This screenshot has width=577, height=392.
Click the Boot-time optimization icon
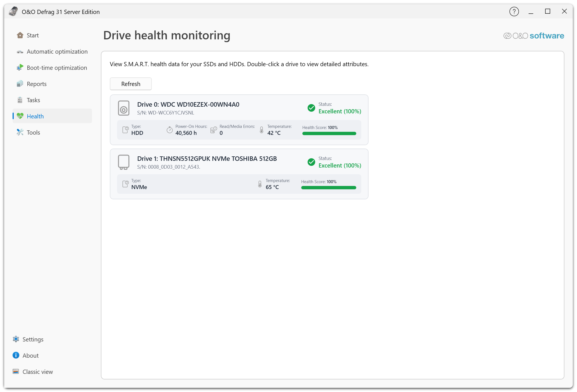coord(20,68)
